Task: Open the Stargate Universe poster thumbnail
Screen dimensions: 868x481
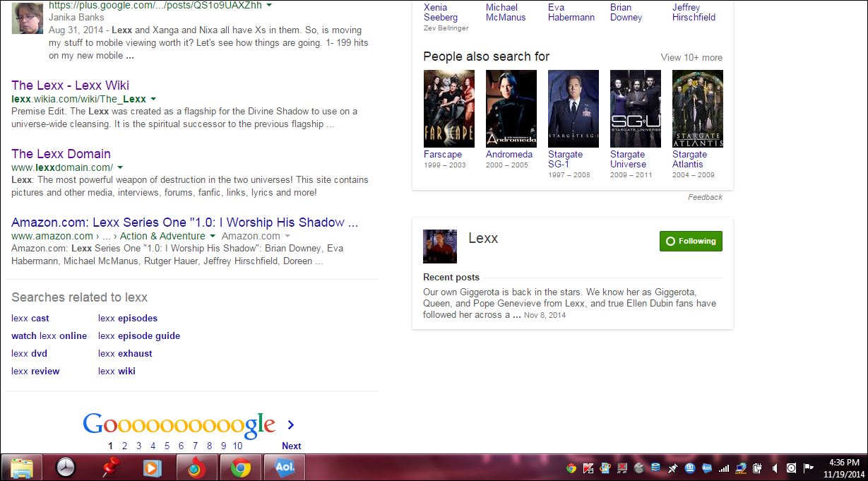Action: (636, 109)
